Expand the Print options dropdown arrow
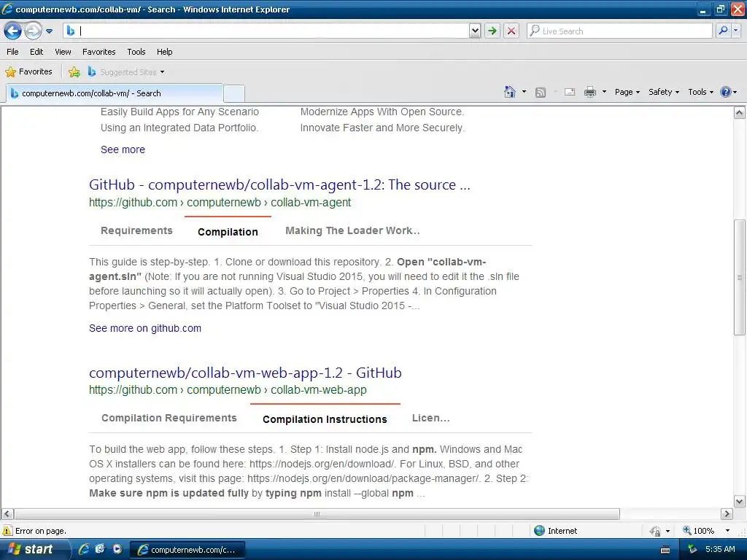747x560 pixels. tap(604, 92)
